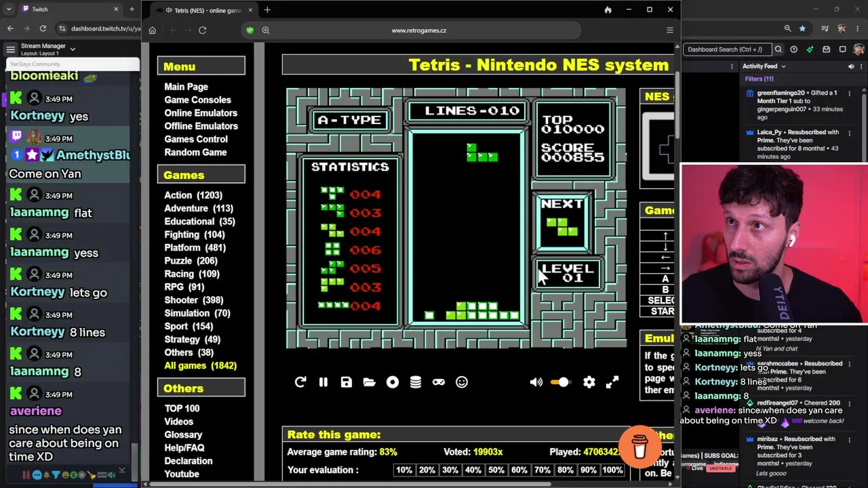The height and width of the screenshot is (488, 868).
Task: Load saved state with the folder icon
Action: tap(370, 382)
